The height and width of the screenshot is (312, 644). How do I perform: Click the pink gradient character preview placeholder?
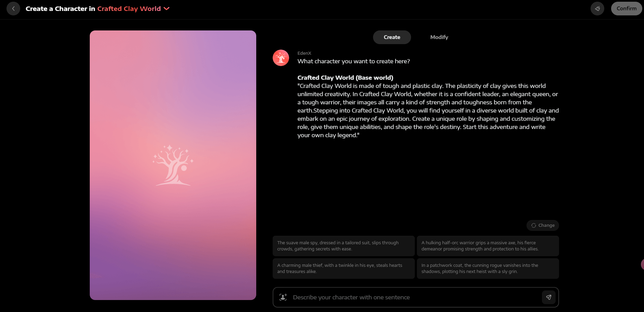point(173,165)
